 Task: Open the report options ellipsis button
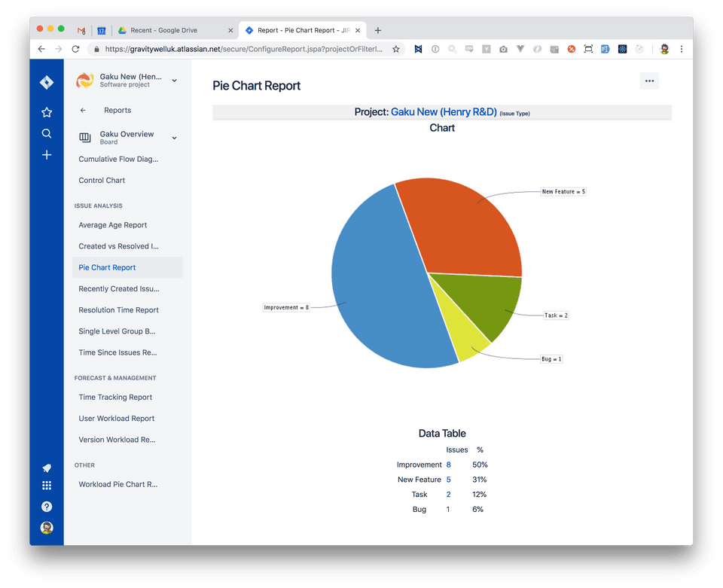coord(649,81)
